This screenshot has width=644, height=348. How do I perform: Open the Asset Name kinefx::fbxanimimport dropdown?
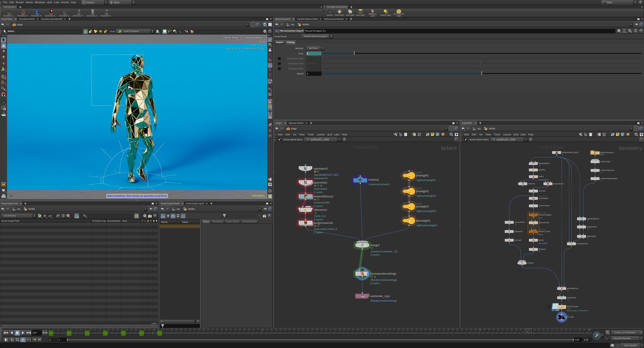point(317,36)
